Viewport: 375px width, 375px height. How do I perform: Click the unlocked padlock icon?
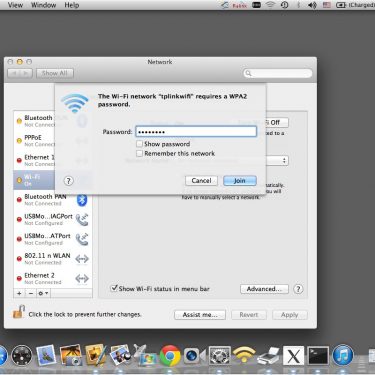[19, 312]
